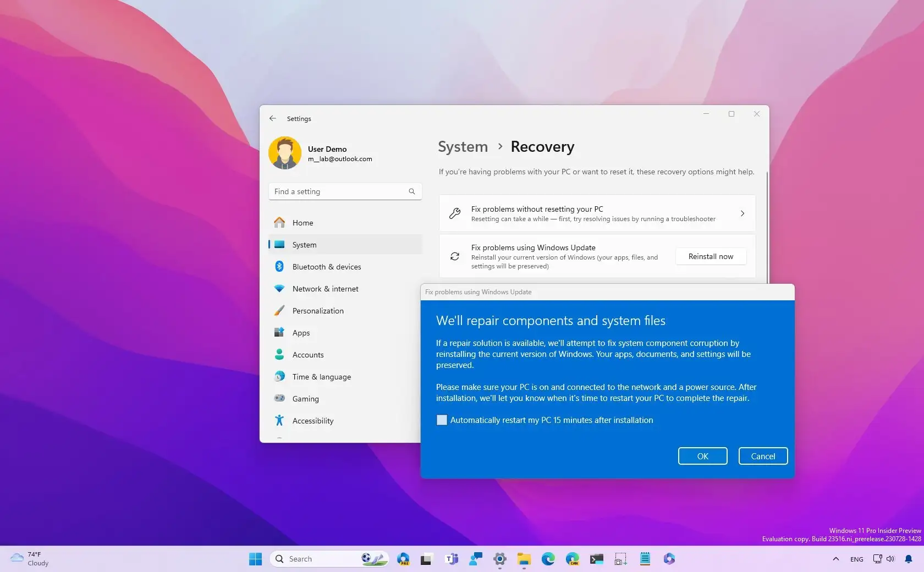Confirm the repair with OK

pos(702,456)
